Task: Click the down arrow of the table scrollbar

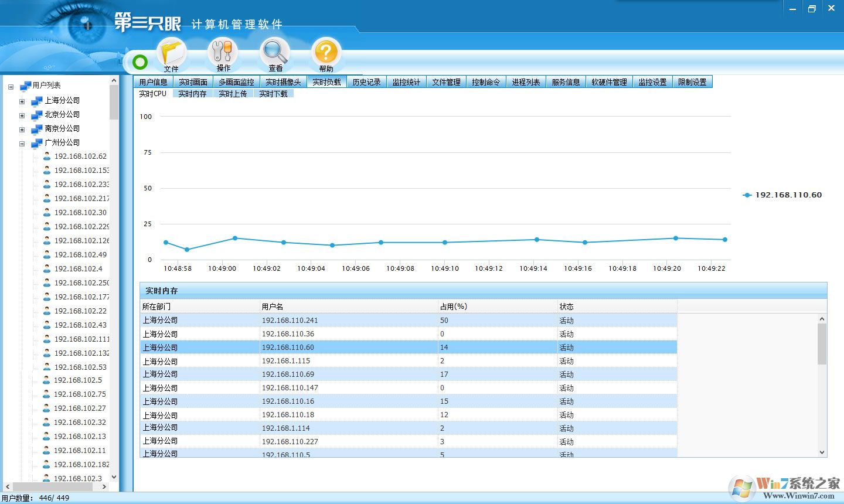Action: coord(822,452)
